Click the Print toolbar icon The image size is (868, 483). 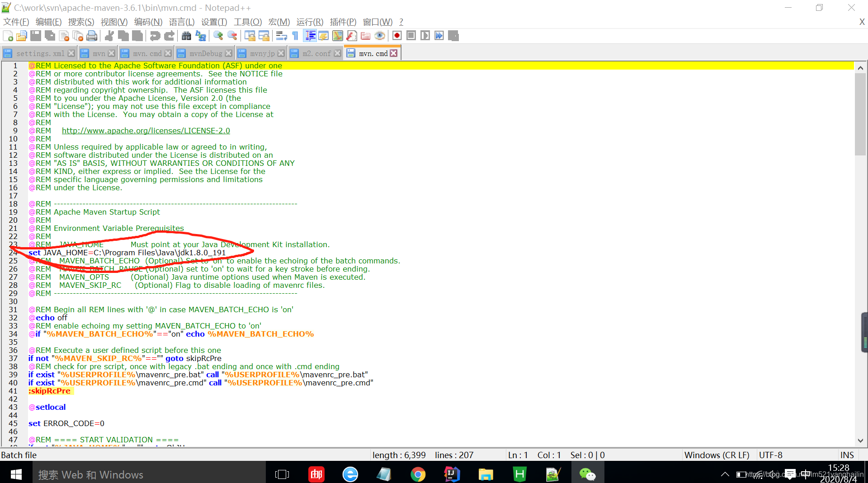click(x=92, y=36)
